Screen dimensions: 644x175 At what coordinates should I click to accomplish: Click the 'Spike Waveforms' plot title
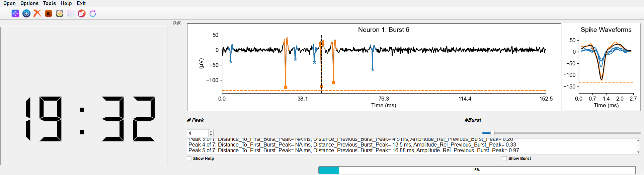coord(606,30)
